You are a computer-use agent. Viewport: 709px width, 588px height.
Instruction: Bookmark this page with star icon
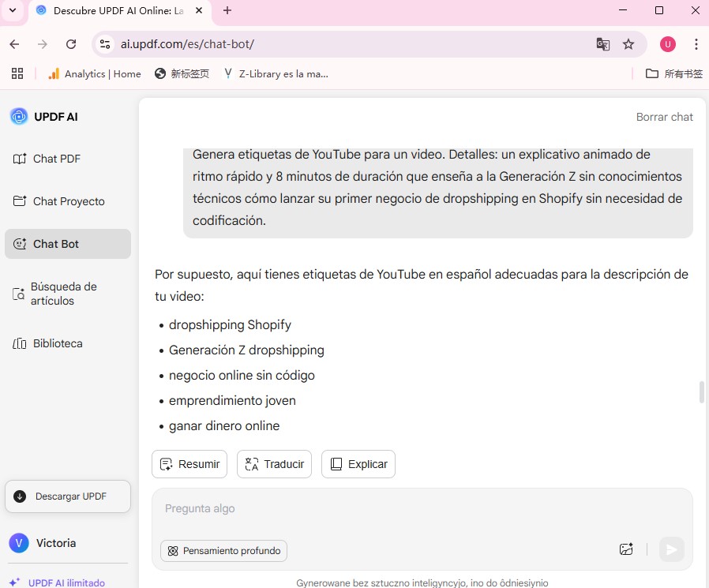628,44
